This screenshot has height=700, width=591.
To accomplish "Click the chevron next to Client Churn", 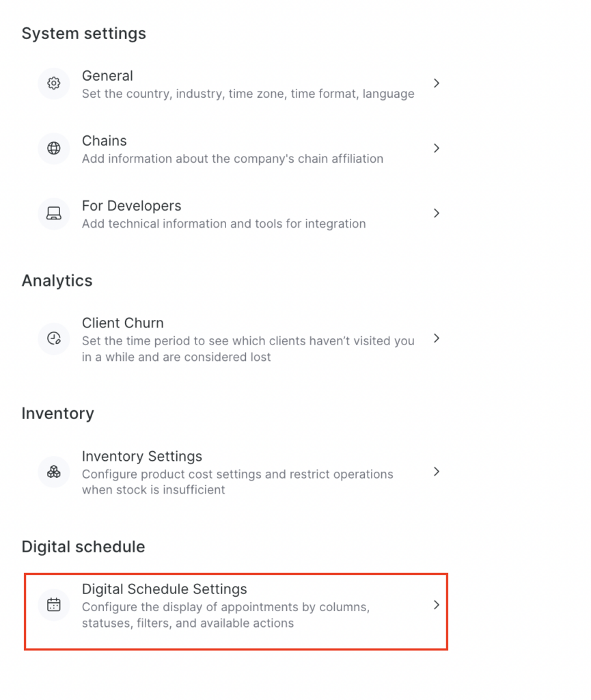I will (x=437, y=338).
